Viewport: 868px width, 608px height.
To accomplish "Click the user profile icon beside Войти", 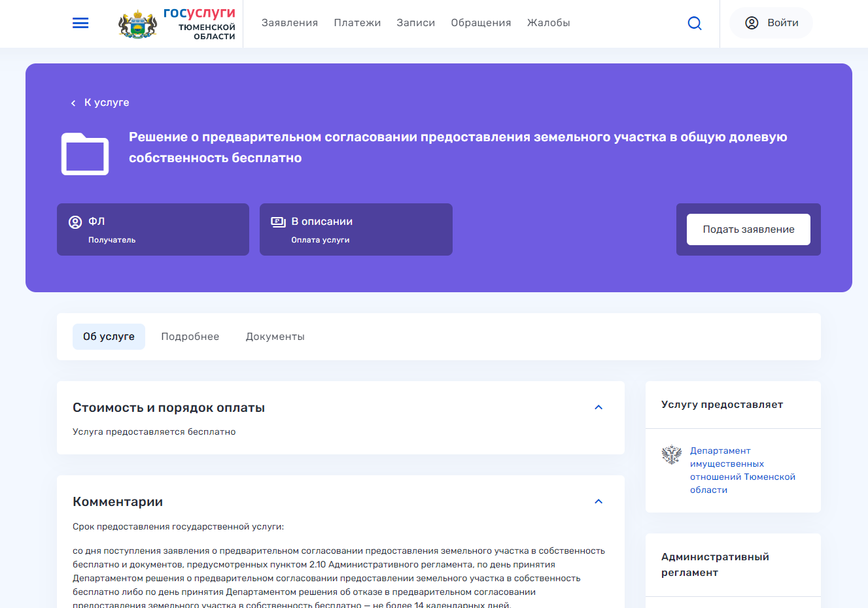I will pyautogui.click(x=752, y=23).
